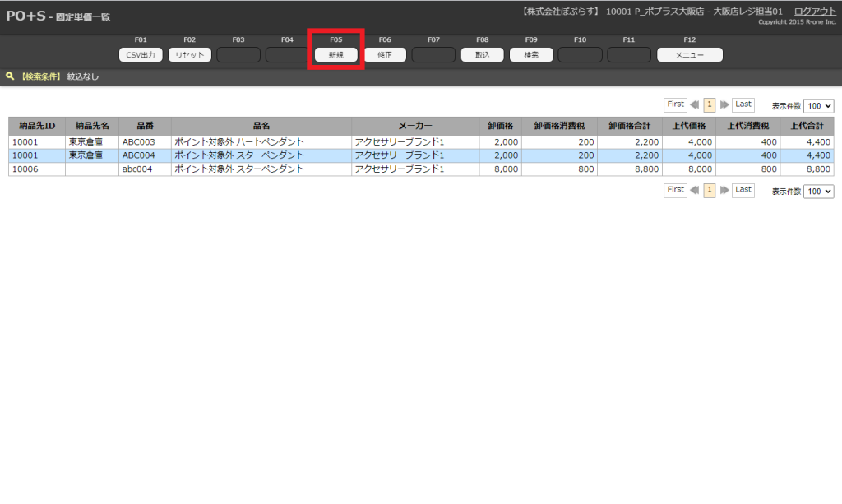Image resolution: width=842 pixels, height=504 pixels.
Task: Click the next-page arrow in top pagination
Action: click(x=724, y=105)
